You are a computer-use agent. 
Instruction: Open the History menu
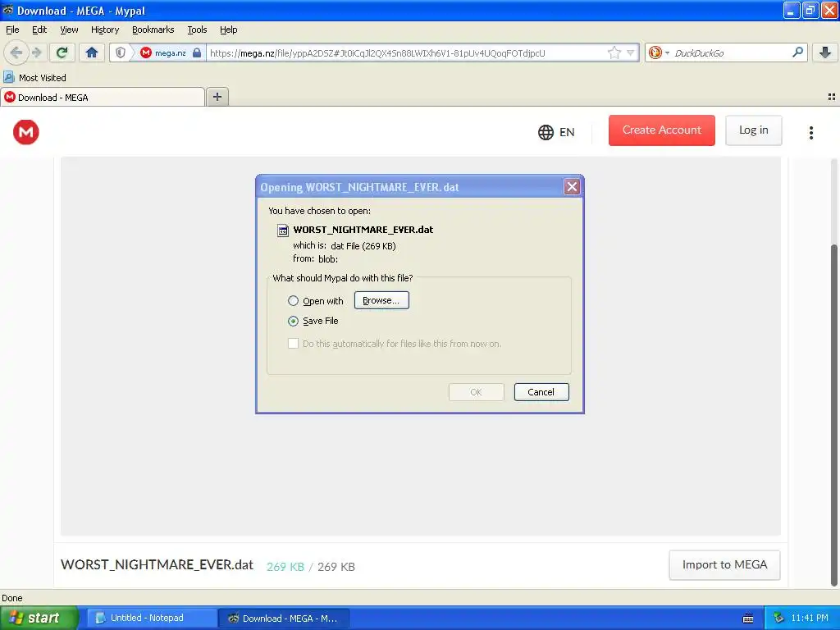tap(105, 30)
